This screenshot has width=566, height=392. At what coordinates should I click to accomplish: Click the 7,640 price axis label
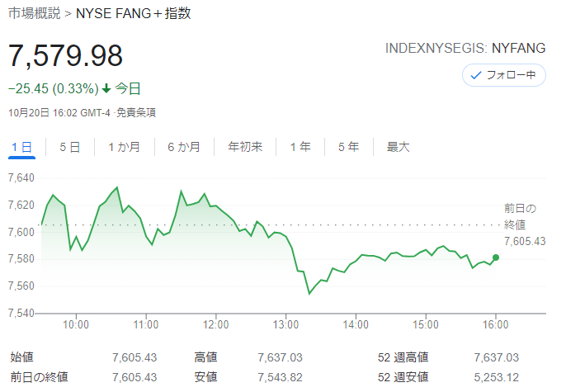(21, 177)
